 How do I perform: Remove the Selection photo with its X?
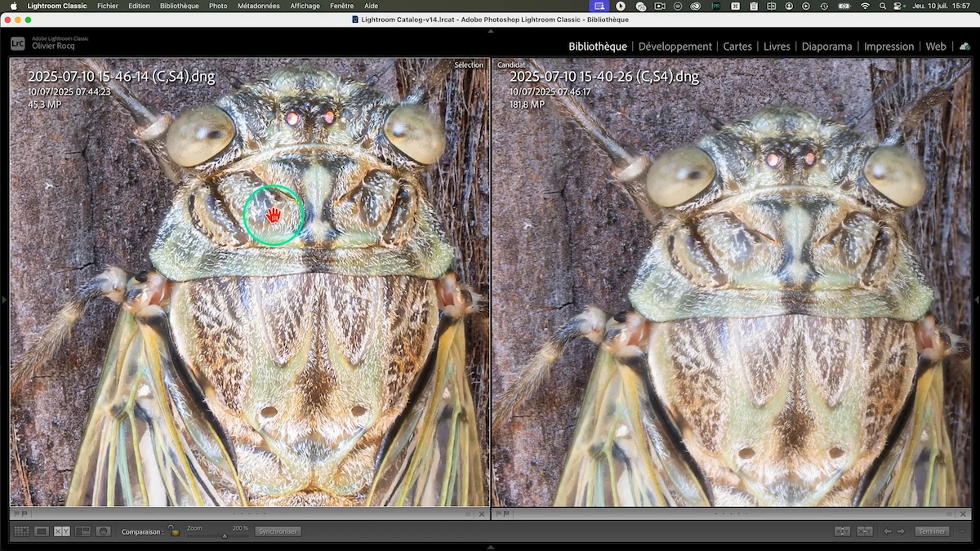pyautogui.click(x=482, y=514)
